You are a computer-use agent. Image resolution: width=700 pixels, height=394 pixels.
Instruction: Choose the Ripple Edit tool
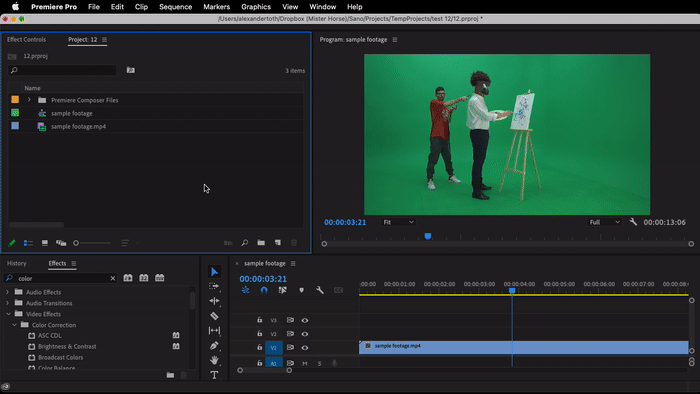[214, 301]
